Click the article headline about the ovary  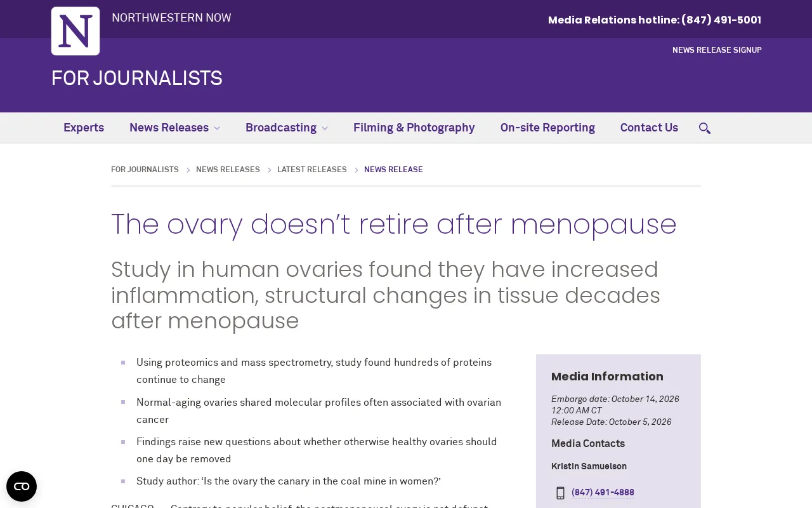394,225
